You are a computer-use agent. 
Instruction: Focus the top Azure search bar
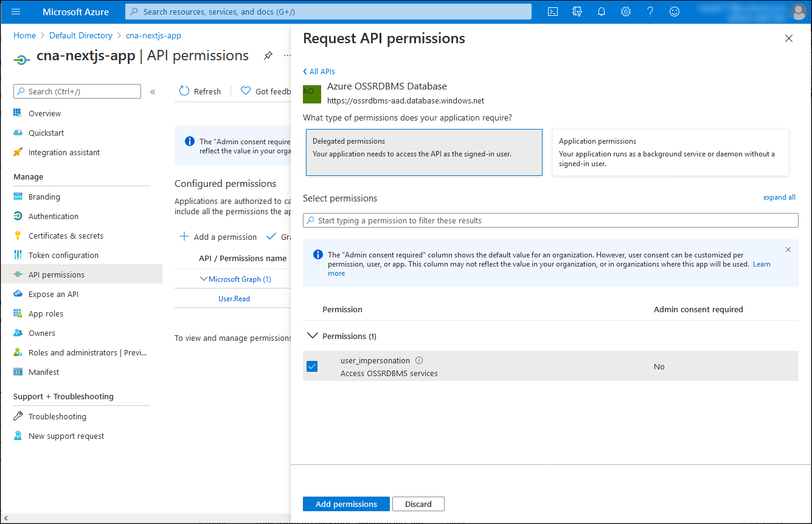[x=328, y=12]
